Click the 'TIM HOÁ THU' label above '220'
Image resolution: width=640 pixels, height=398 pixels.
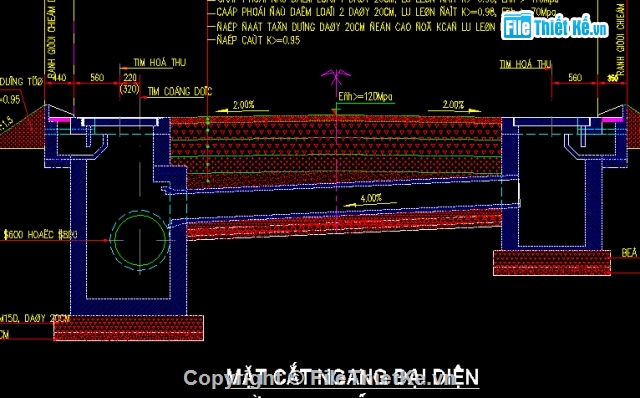[160, 62]
